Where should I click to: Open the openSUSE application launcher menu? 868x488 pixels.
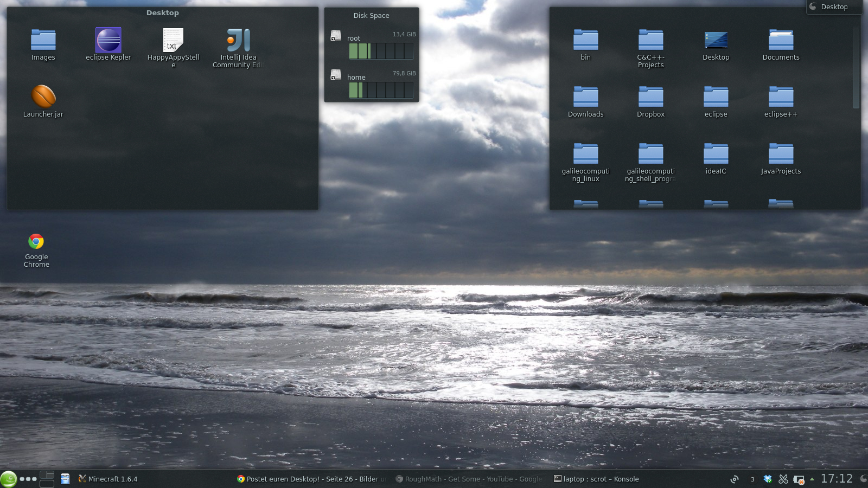[x=8, y=479]
